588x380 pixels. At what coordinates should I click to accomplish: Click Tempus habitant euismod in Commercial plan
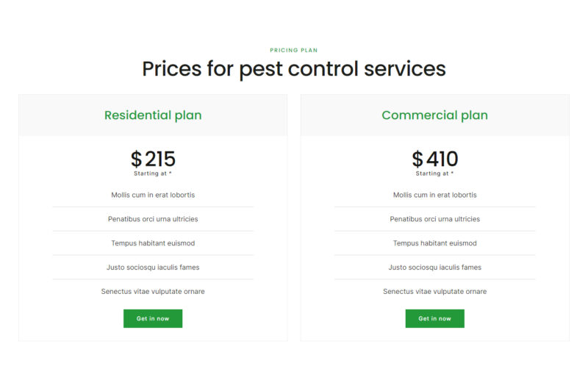click(x=434, y=243)
